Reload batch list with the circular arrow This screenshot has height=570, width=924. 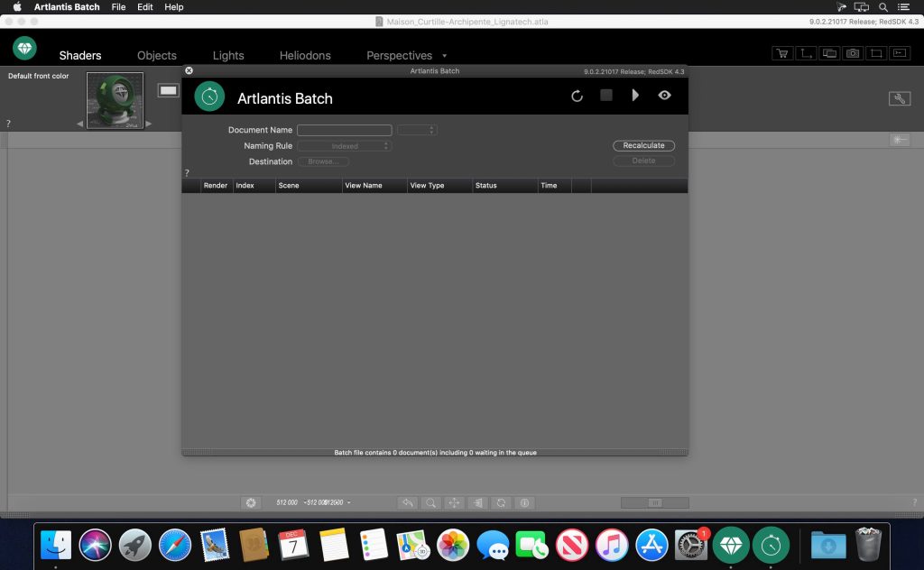pyautogui.click(x=577, y=96)
